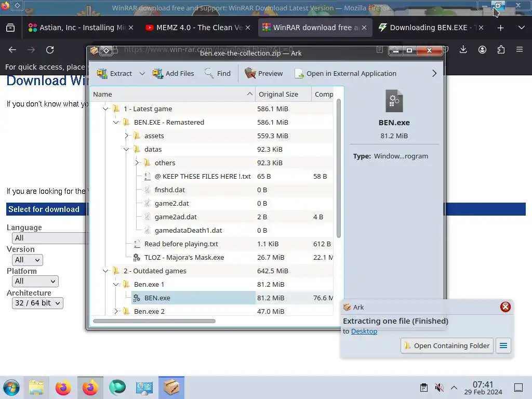The image size is (532, 399).
Task: Click the Ark package icon in taskbar
Action: (171, 388)
